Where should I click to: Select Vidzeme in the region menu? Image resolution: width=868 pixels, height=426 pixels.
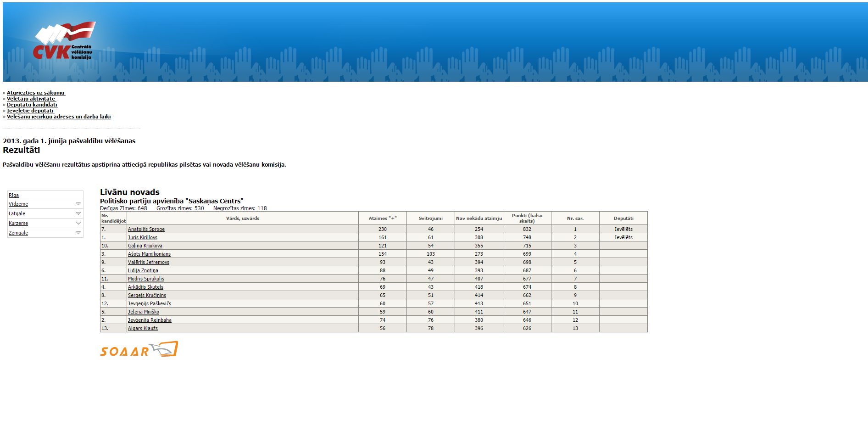click(x=18, y=204)
